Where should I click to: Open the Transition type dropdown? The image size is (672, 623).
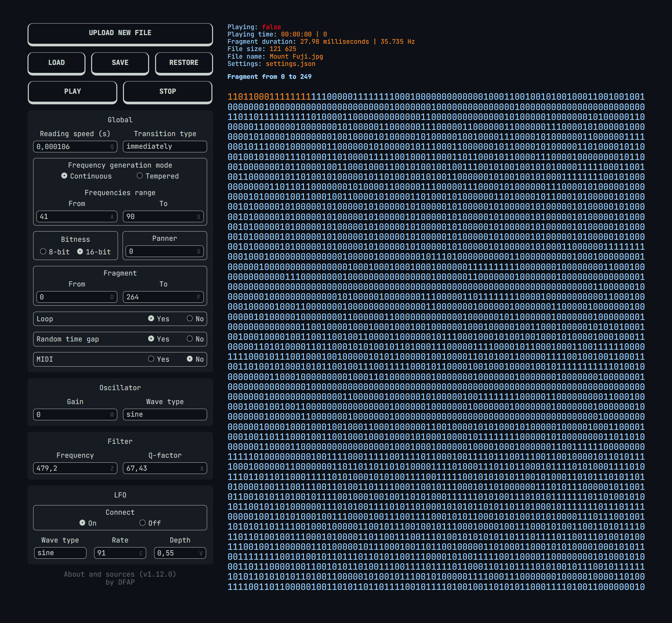coord(165,146)
